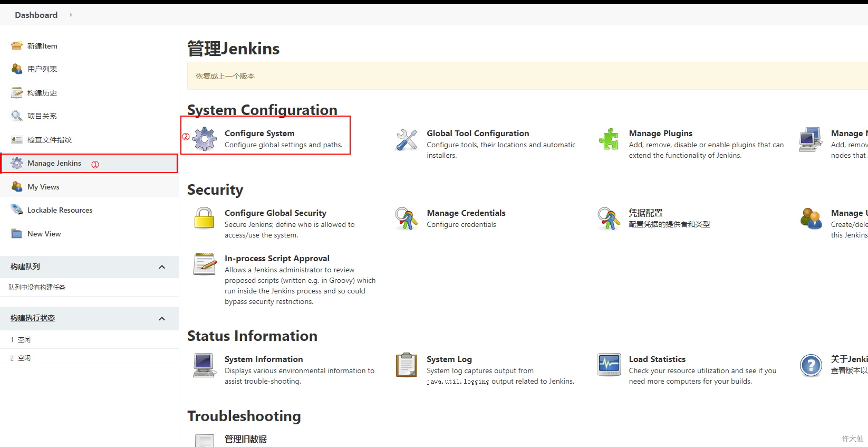
Task: Click the Manage Users people icon
Action: [811, 218]
